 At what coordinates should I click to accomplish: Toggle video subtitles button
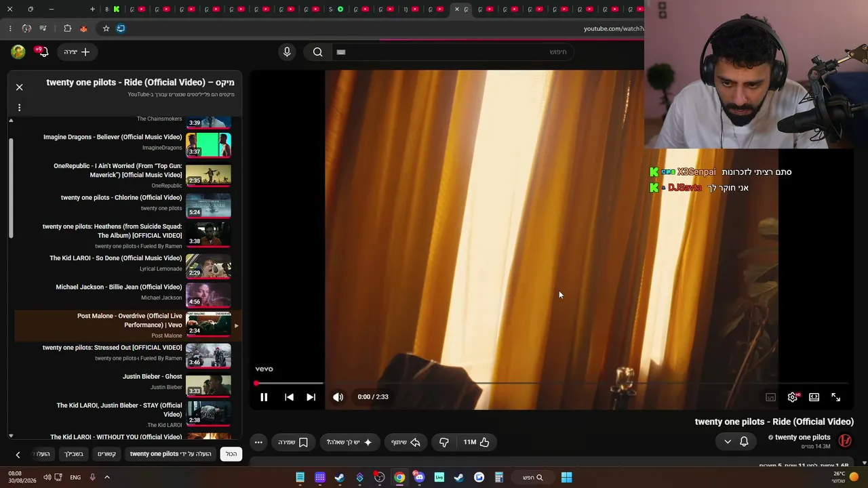(770, 397)
